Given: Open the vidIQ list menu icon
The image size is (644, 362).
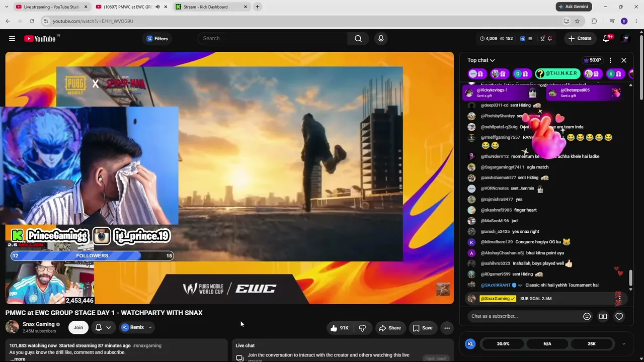Looking at the screenshot, I should click(530, 39).
